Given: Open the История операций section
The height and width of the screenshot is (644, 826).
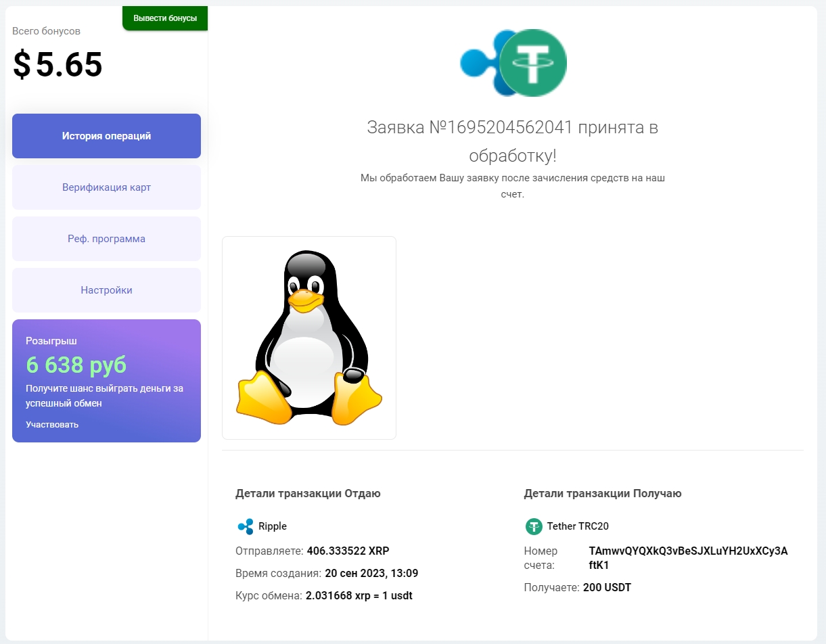Looking at the screenshot, I should coord(106,136).
